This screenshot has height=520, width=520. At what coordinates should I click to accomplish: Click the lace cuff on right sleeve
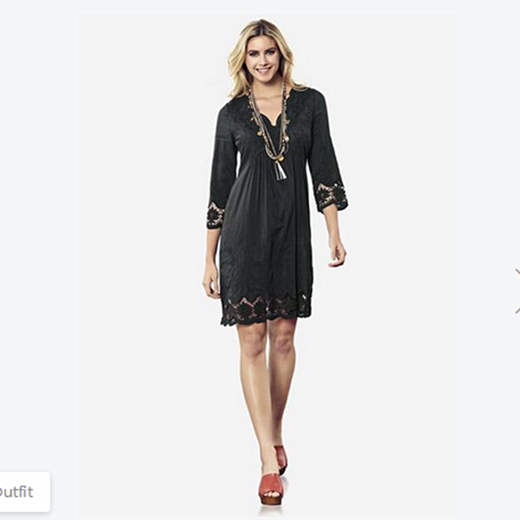pyautogui.click(x=331, y=197)
